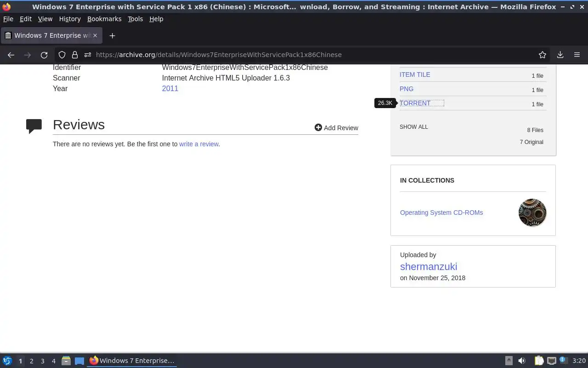Click the Operating System CD-ROMs gear thumbnail

click(532, 213)
